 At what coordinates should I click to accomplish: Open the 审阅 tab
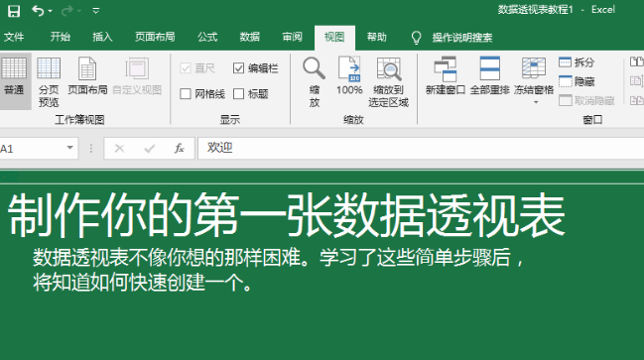tap(292, 37)
